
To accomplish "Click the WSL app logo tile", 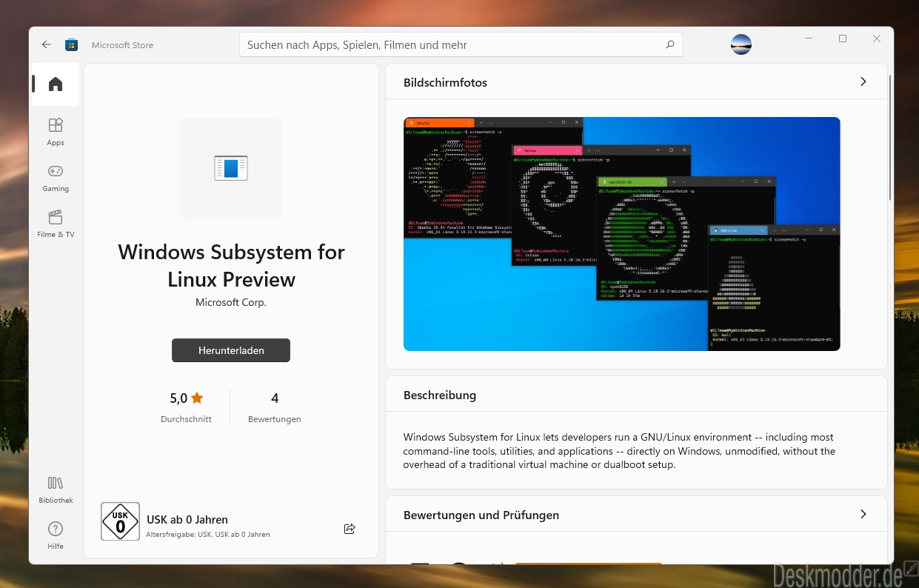I will (x=231, y=168).
